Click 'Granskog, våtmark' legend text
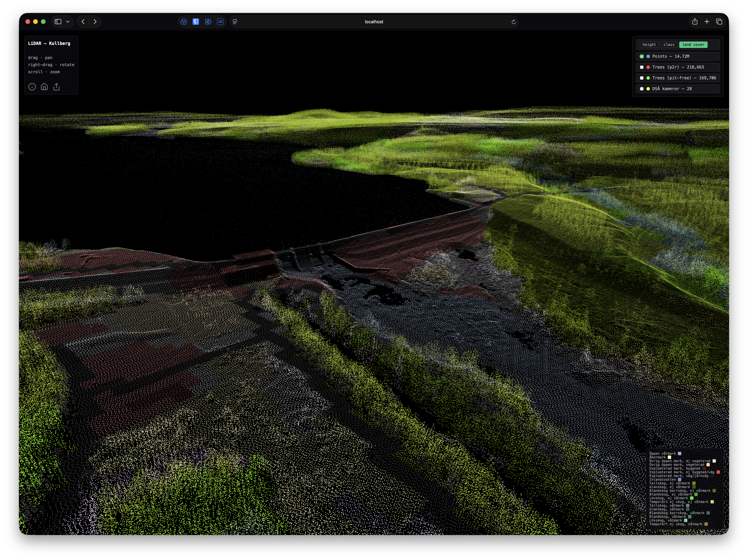The image size is (748, 560). click(x=667, y=509)
